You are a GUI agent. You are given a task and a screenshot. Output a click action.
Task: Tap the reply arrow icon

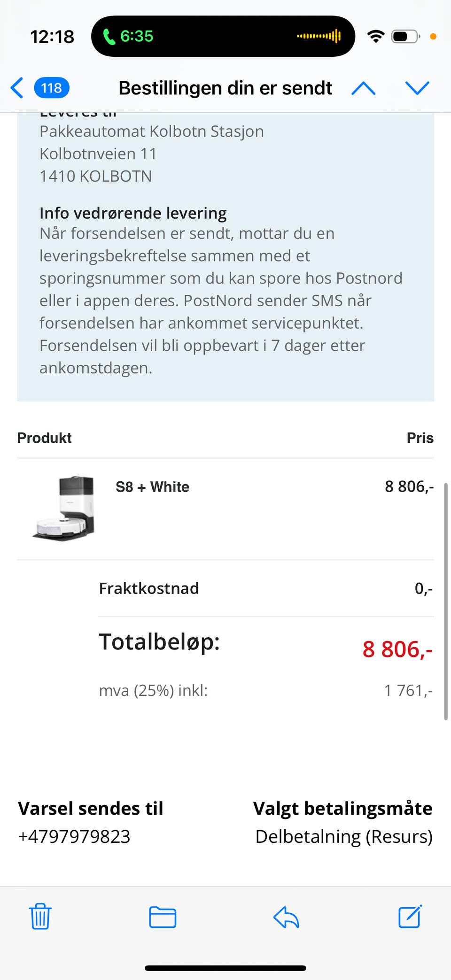[x=286, y=917]
